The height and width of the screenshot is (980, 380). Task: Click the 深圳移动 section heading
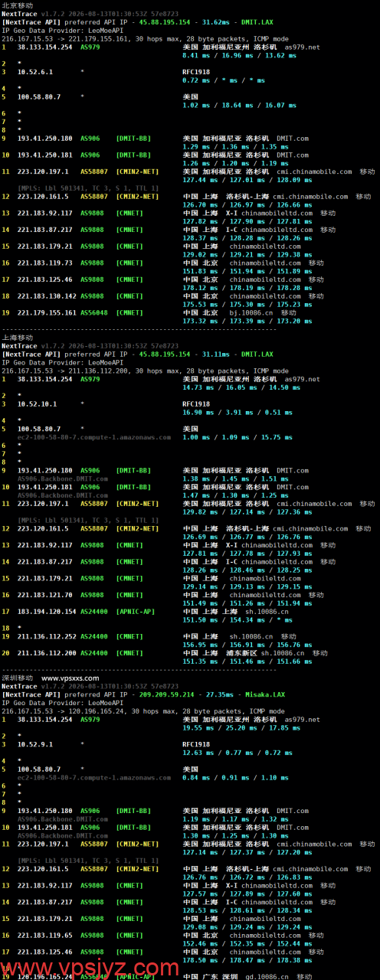17,678
